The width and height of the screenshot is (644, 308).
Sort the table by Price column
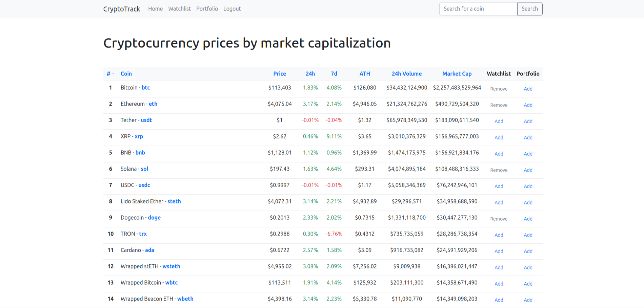click(280, 73)
